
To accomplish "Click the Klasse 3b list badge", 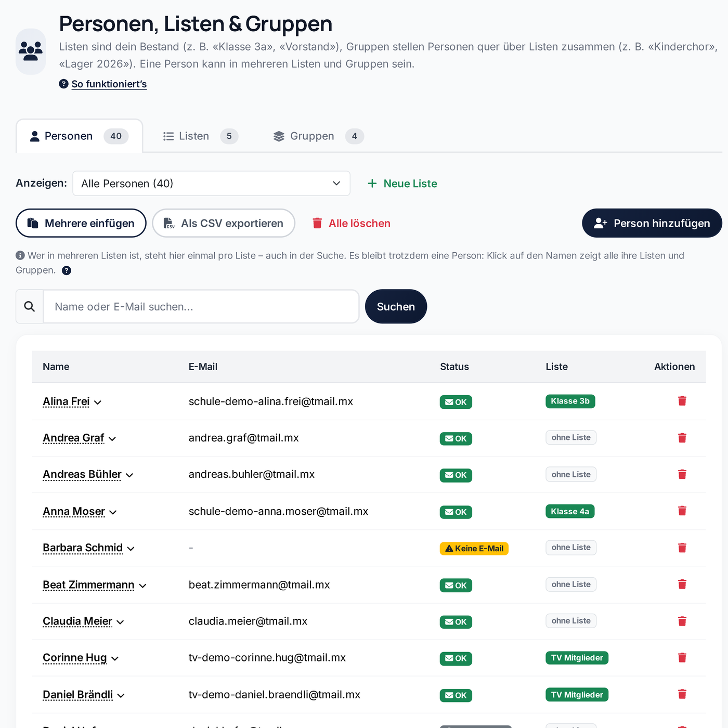I will click(570, 401).
